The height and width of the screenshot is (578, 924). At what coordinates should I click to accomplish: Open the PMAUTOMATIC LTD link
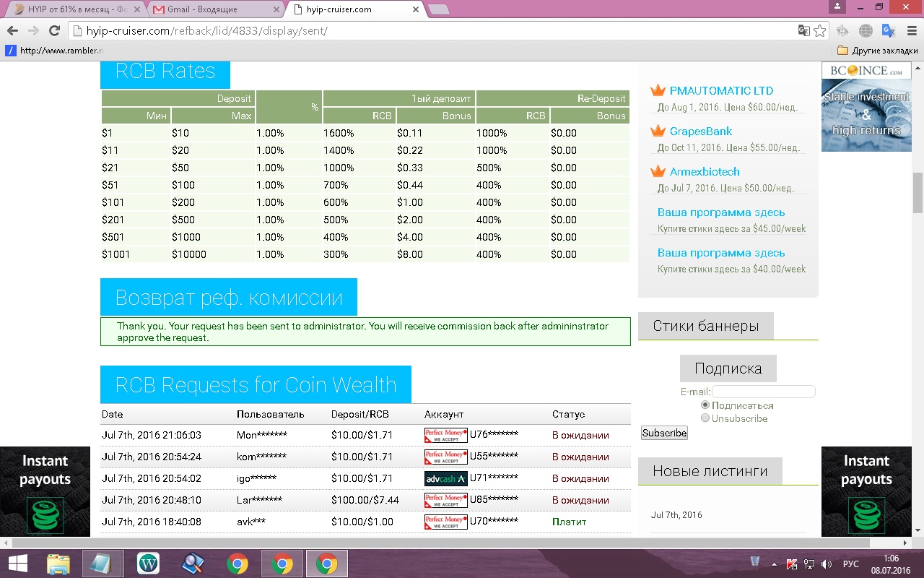pyautogui.click(x=720, y=91)
